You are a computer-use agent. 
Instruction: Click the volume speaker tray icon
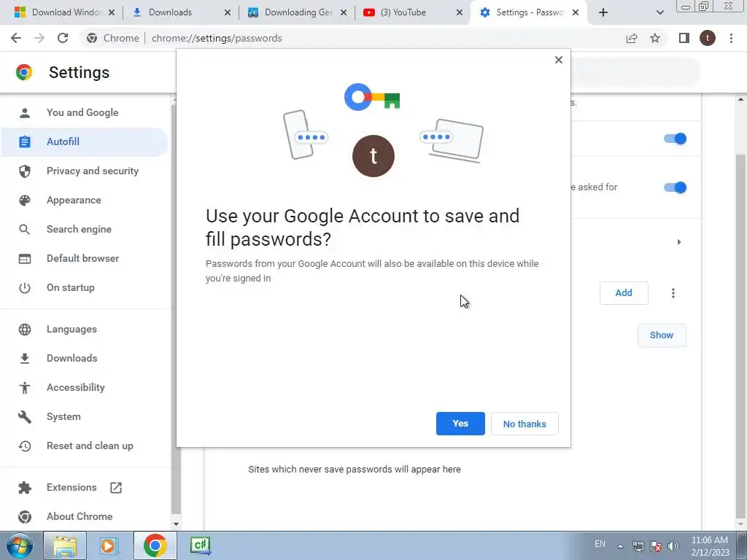[673, 546]
